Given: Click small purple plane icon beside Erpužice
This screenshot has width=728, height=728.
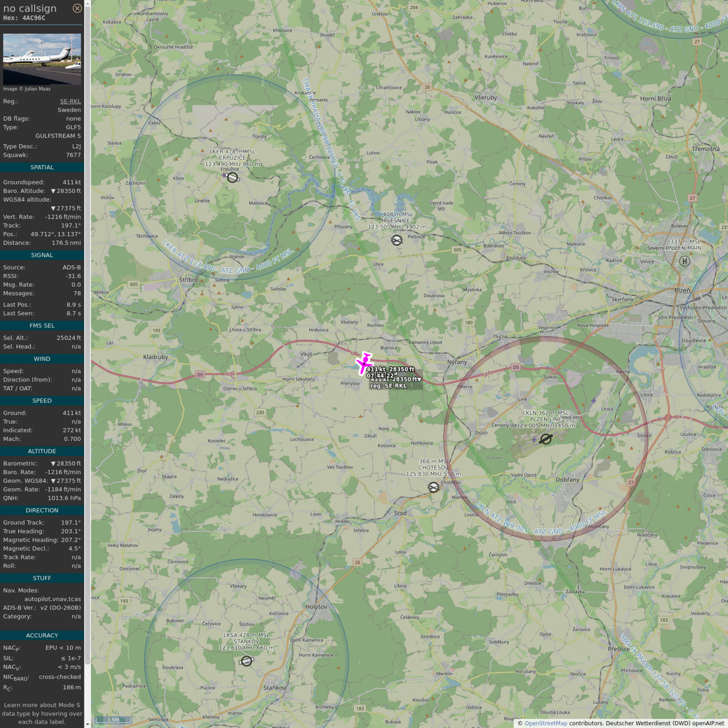Looking at the screenshot, I should tap(224, 175).
